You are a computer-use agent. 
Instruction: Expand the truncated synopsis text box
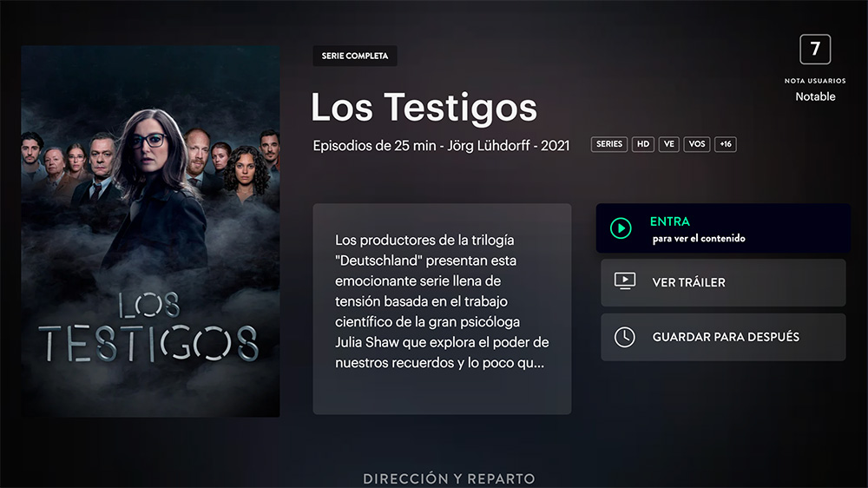pyautogui.click(x=442, y=308)
